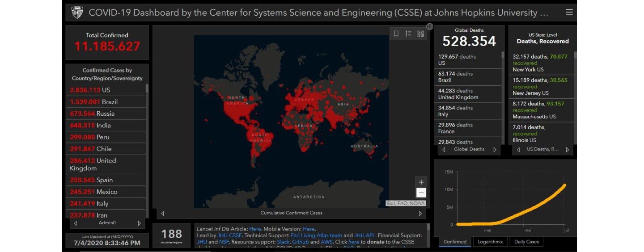This screenshot has height=252, width=644.
Task: Open the map bookmarks icon
Action: pos(396,34)
